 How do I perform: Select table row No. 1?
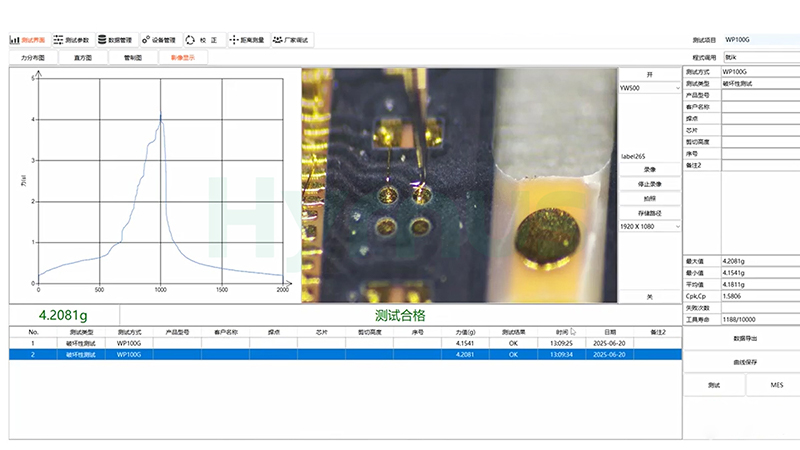(345, 343)
